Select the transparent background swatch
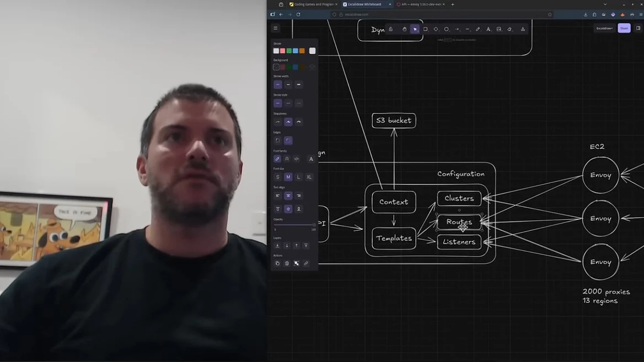The image size is (644, 362). pos(276,67)
